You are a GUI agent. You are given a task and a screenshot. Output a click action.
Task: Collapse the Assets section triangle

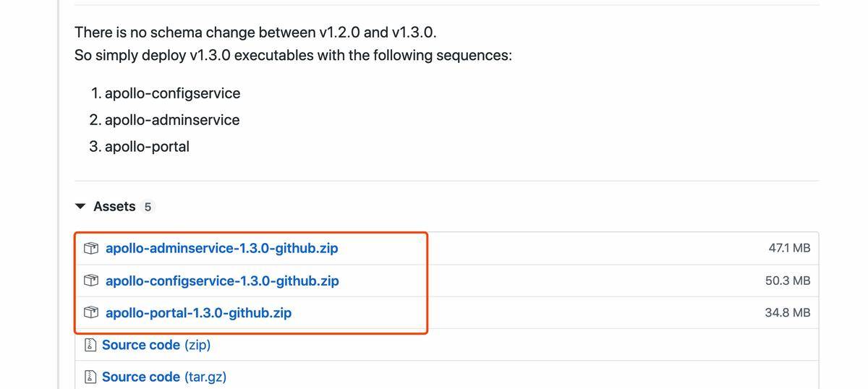[x=80, y=207]
